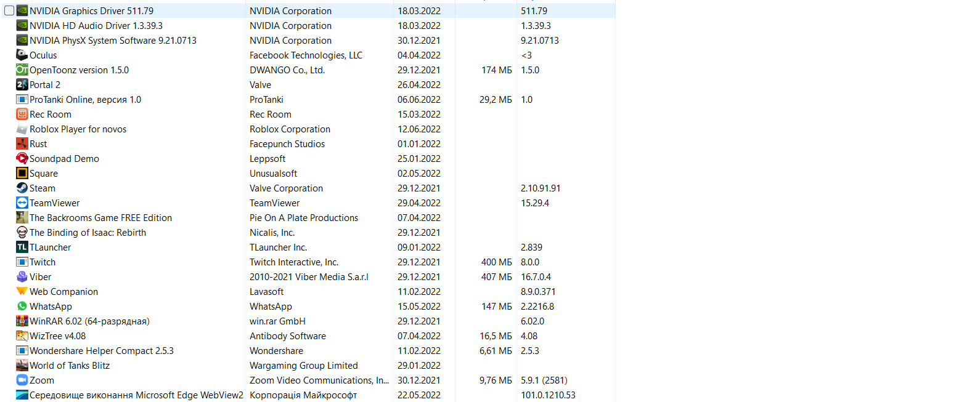
Task: Click version "2.2216.8" of WhatsApp
Action: point(537,307)
